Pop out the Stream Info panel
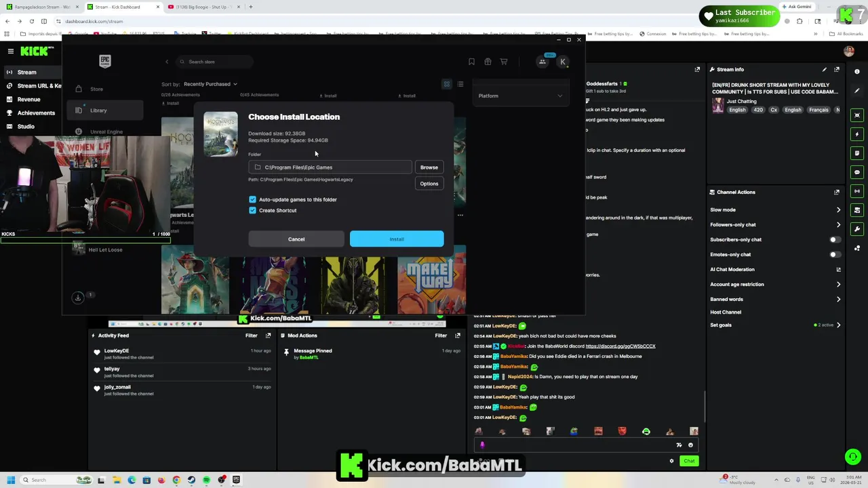This screenshot has width=868, height=488. coord(837,69)
